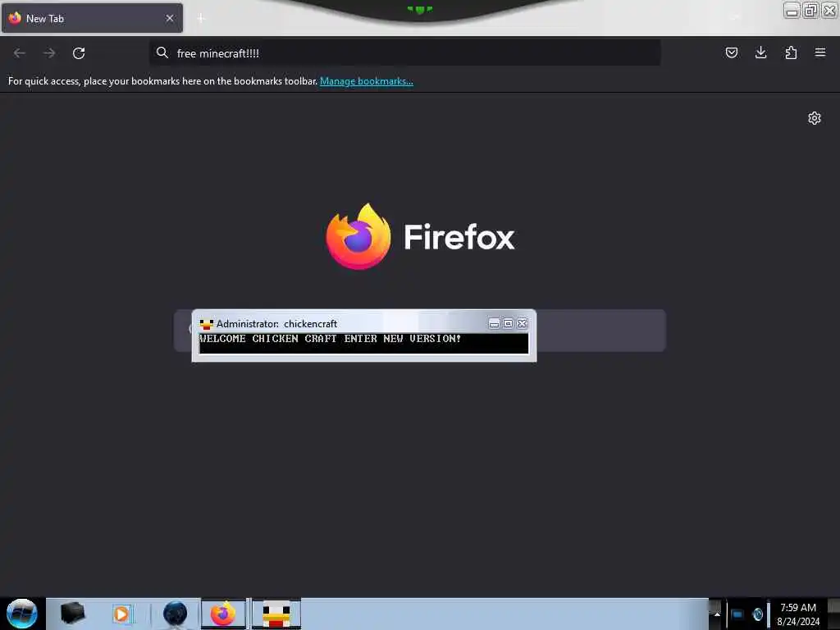Maximize the chickencraft console window
Image resolution: width=840 pixels, height=630 pixels.
point(508,323)
